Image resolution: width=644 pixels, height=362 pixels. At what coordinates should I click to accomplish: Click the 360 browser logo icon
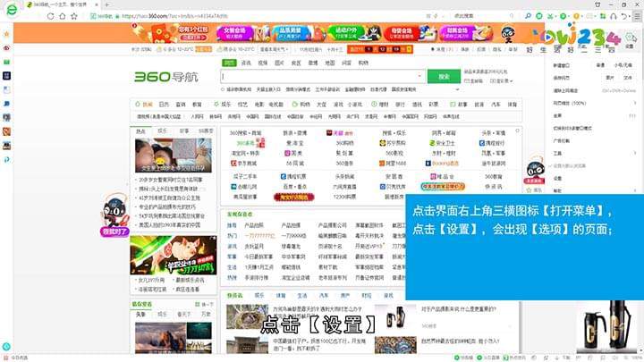(x=12, y=10)
